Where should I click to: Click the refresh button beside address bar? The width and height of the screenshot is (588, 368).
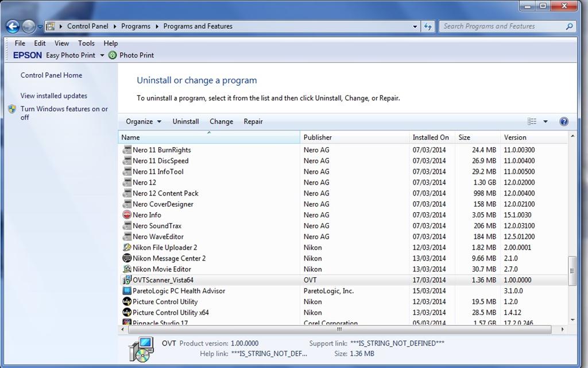(428, 26)
